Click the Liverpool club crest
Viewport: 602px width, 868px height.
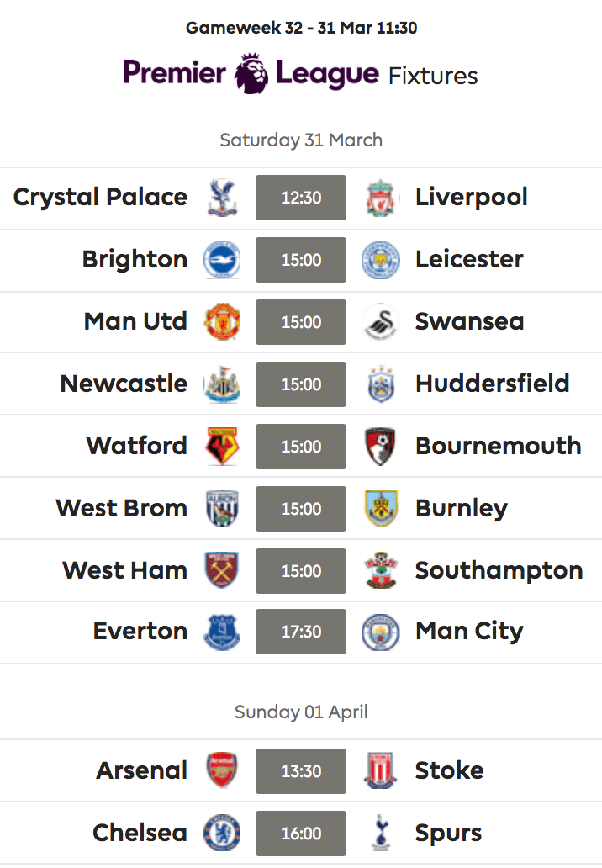click(381, 198)
